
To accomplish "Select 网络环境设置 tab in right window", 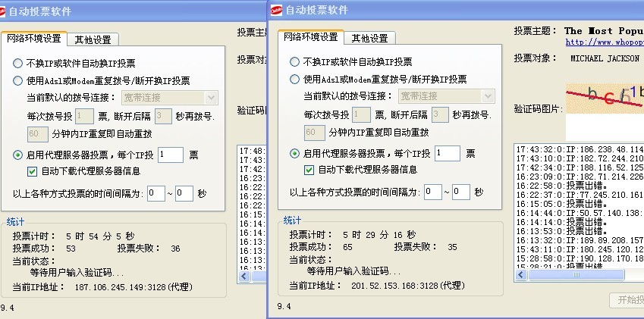I will tap(311, 36).
